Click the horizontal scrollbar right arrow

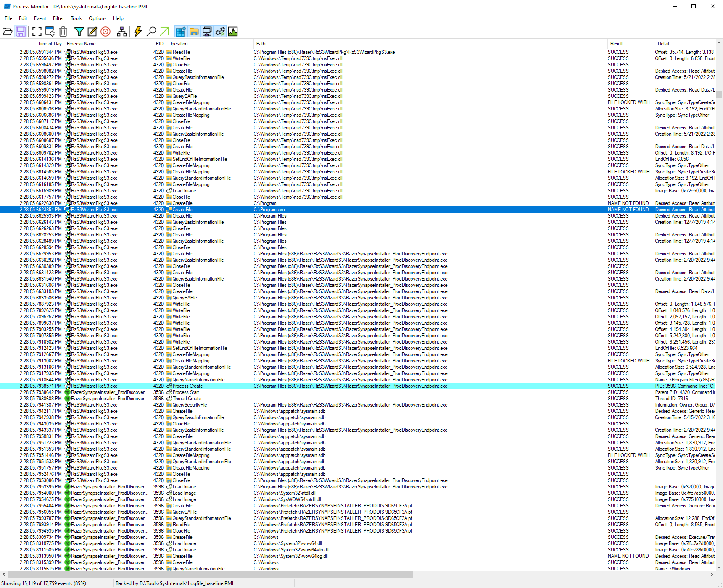tap(712, 574)
